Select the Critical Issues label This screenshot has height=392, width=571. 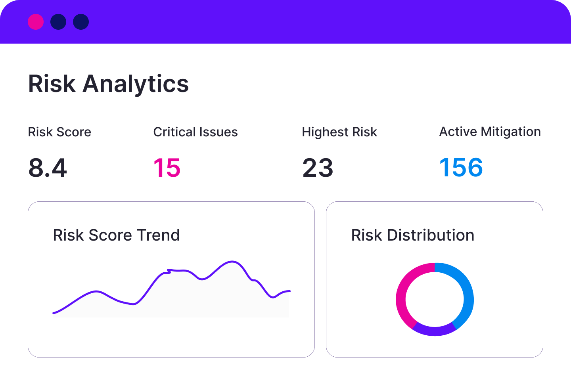[x=195, y=132]
